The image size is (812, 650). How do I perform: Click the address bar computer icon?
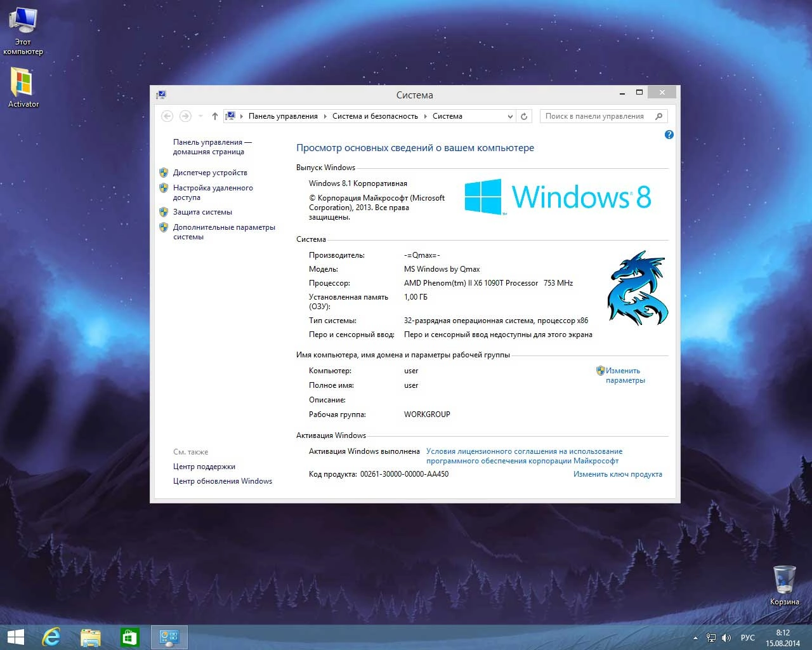click(231, 116)
